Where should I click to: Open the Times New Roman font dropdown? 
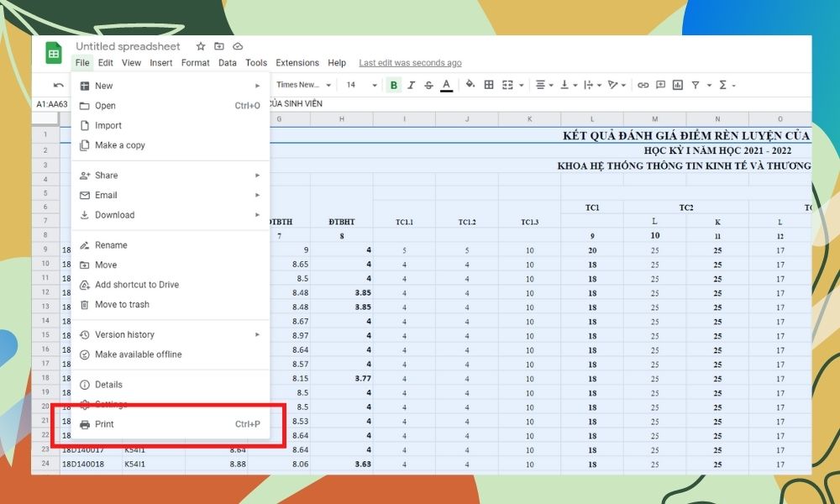coord(303,85)
